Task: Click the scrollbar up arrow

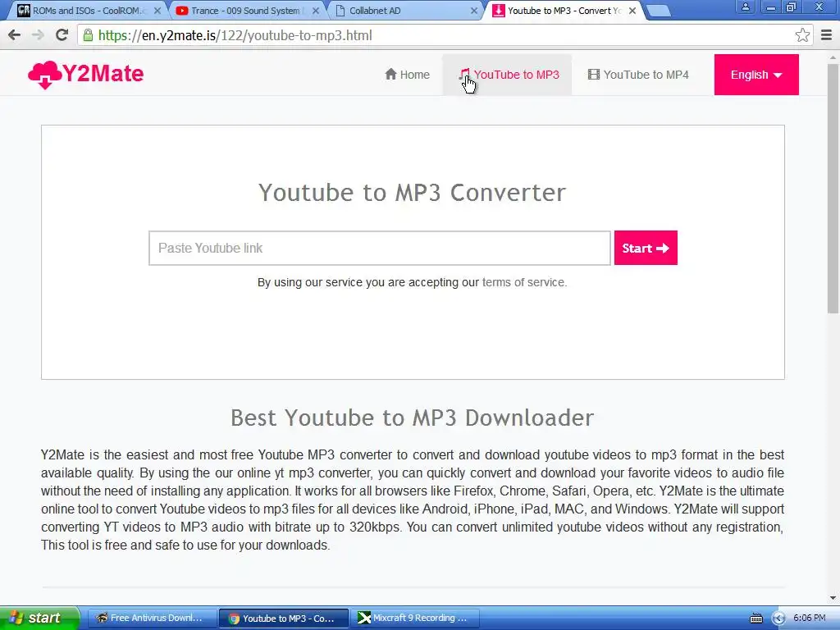Action: click(x=833, y=57)
